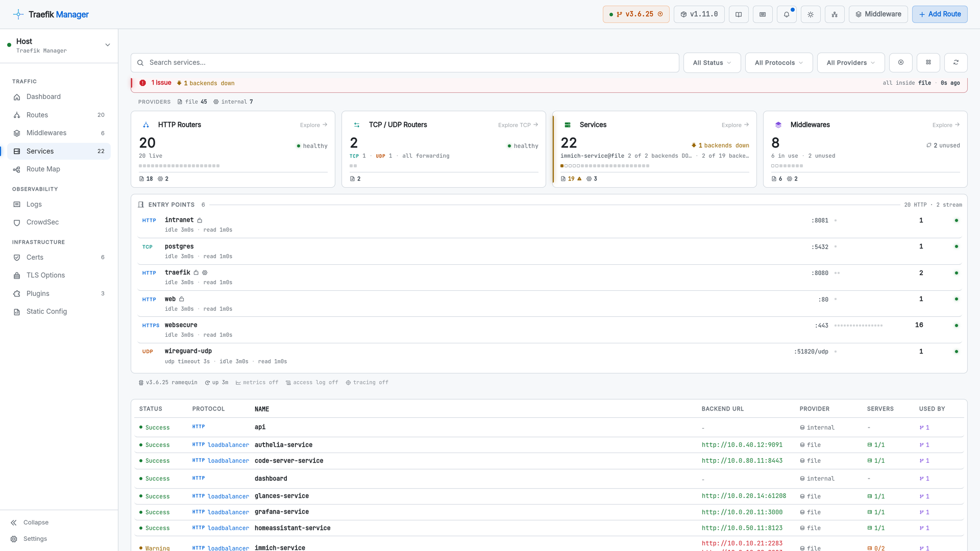Viewport: 980px width, 551px height.
Task: Click the wireguard-udp entry point row
Action: coord(549,356)
